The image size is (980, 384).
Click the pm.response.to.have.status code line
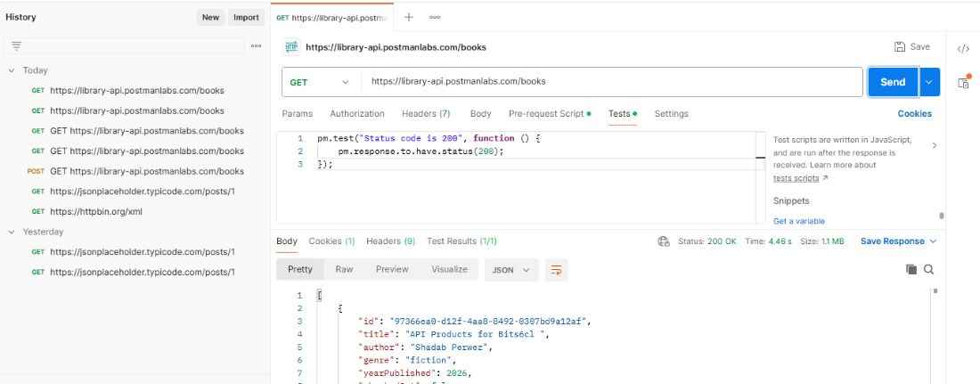coord(421,151)
